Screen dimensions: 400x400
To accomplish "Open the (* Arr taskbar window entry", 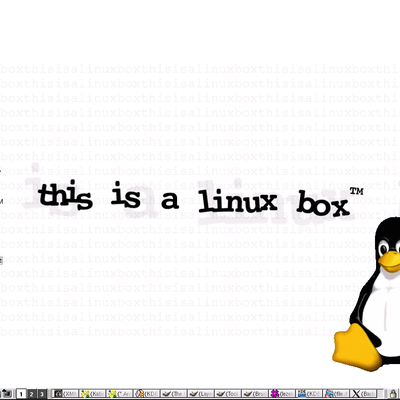I will [x=120, y=394].
